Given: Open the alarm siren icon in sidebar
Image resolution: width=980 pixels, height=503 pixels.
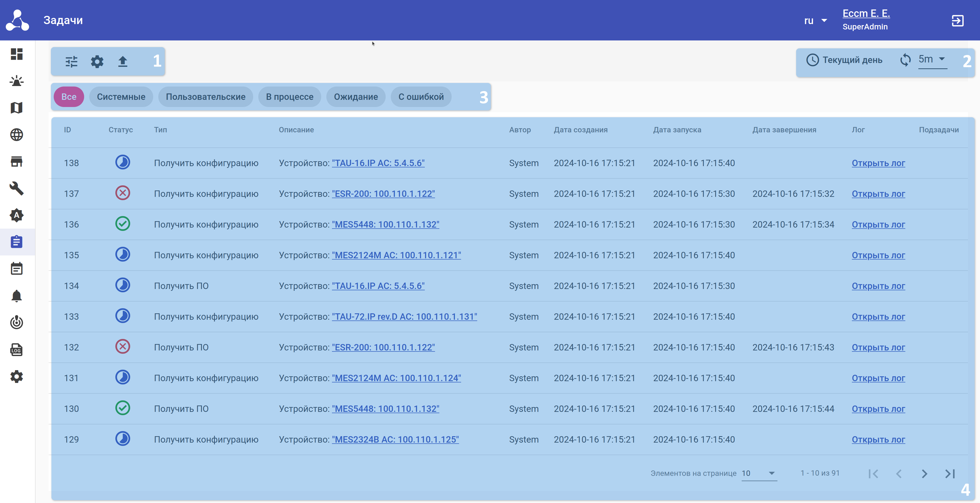Looking at the screenshot, I should (16, 81).
